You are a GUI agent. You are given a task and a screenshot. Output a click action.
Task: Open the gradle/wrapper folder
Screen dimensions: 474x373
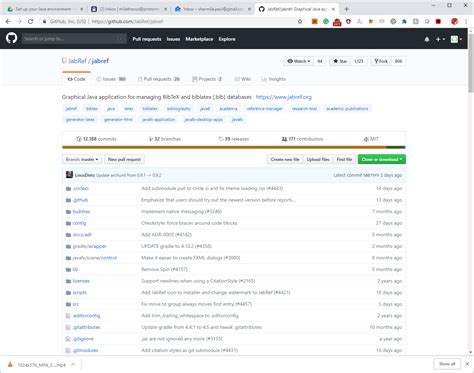click(x=89, y=246)
